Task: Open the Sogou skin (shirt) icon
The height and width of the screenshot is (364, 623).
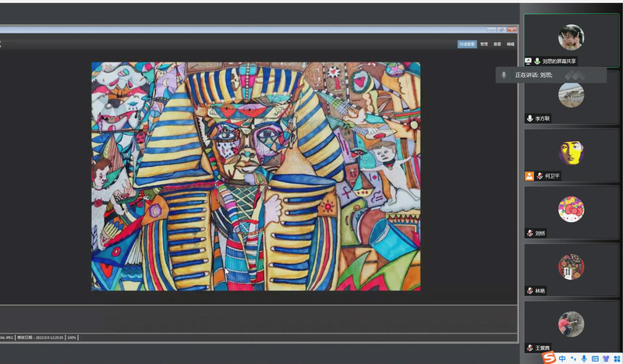Action: (606, 359)
